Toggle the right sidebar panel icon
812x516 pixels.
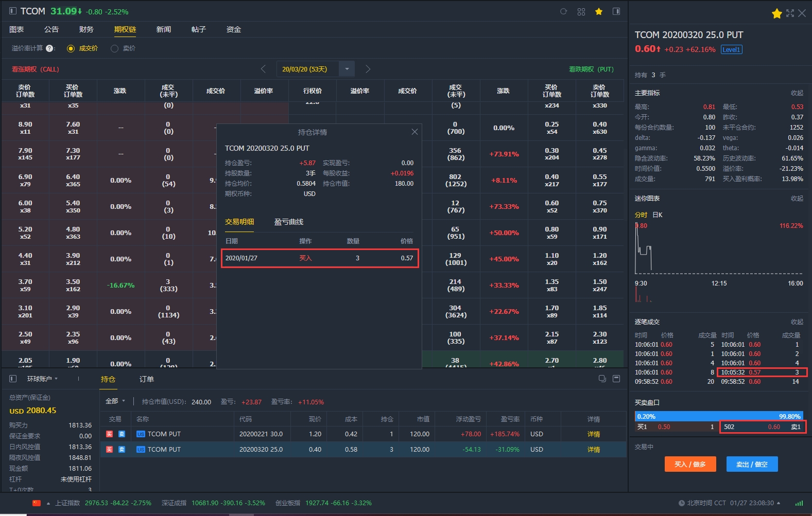(x=616, y=11)
